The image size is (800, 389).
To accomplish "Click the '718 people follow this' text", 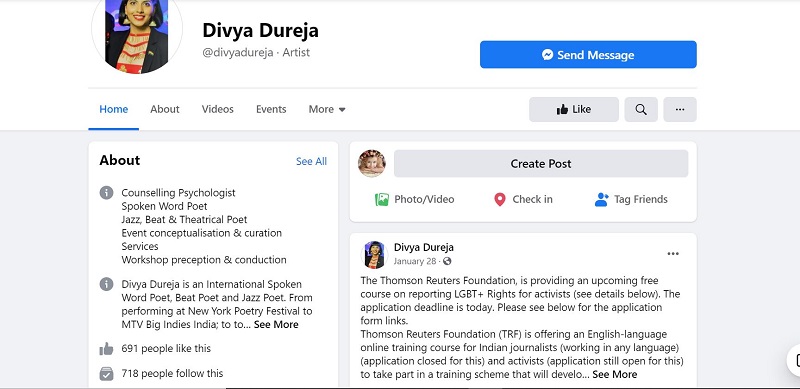I will [x=172, y=374].
